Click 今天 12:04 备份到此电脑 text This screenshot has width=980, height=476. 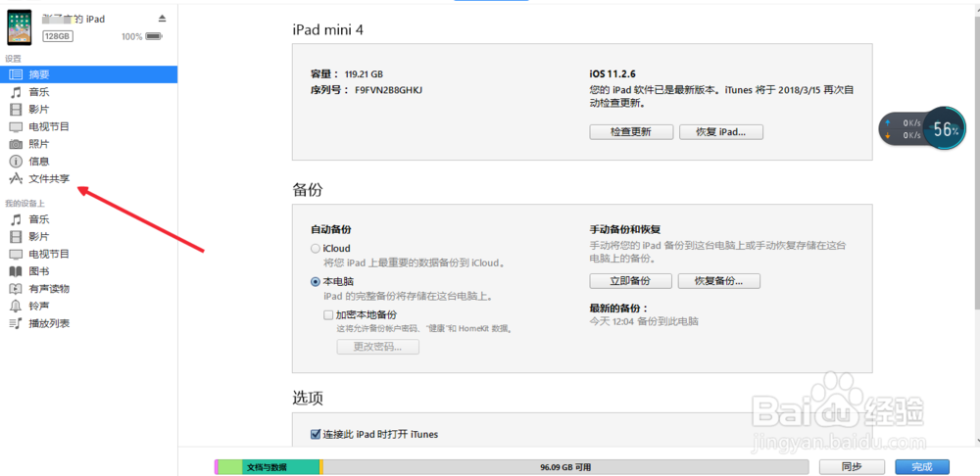coord(644,322)
